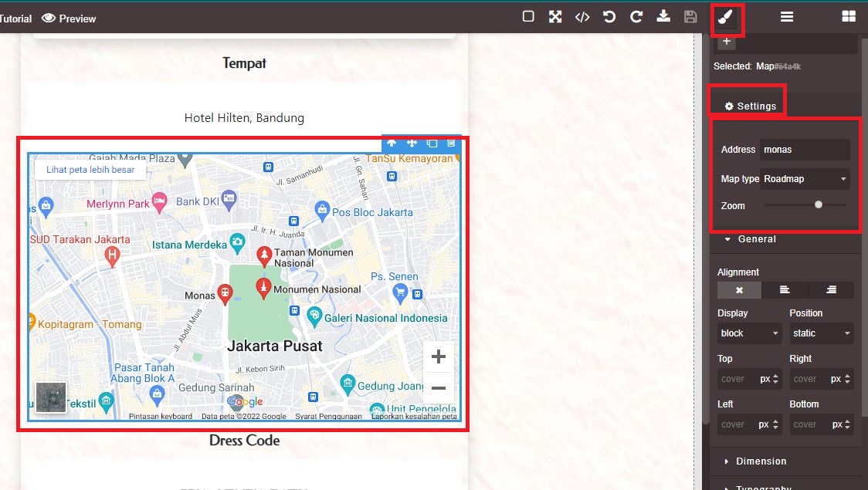Click the download/import icon in toolbar
The image size is (868, 490).
(x=663, y=17)
